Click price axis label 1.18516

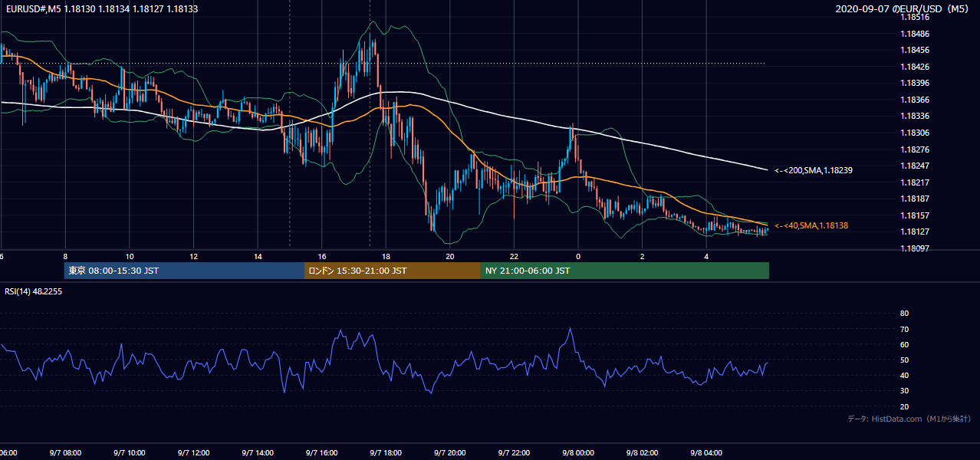(x=915, y=17)
